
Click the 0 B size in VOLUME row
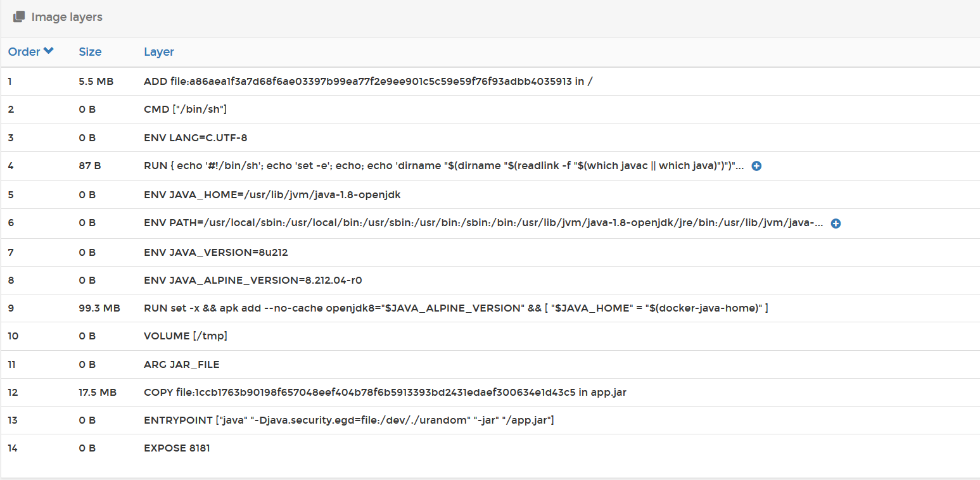coord(87,336)
